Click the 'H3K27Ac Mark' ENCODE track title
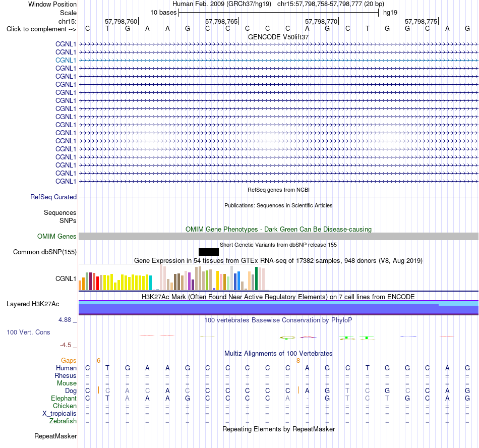Screen dimensions: 479x448 tap(278, 297)
